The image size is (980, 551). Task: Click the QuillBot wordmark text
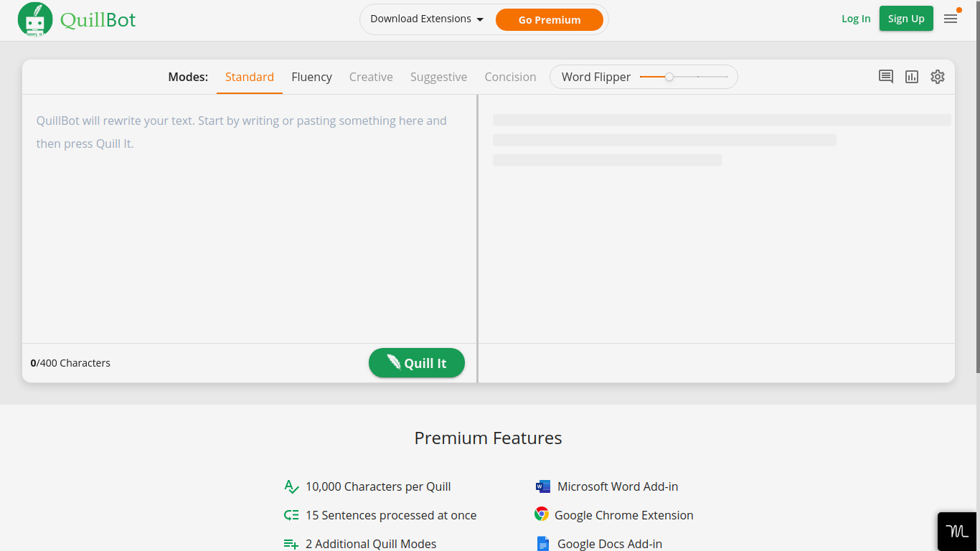(98, 20)
